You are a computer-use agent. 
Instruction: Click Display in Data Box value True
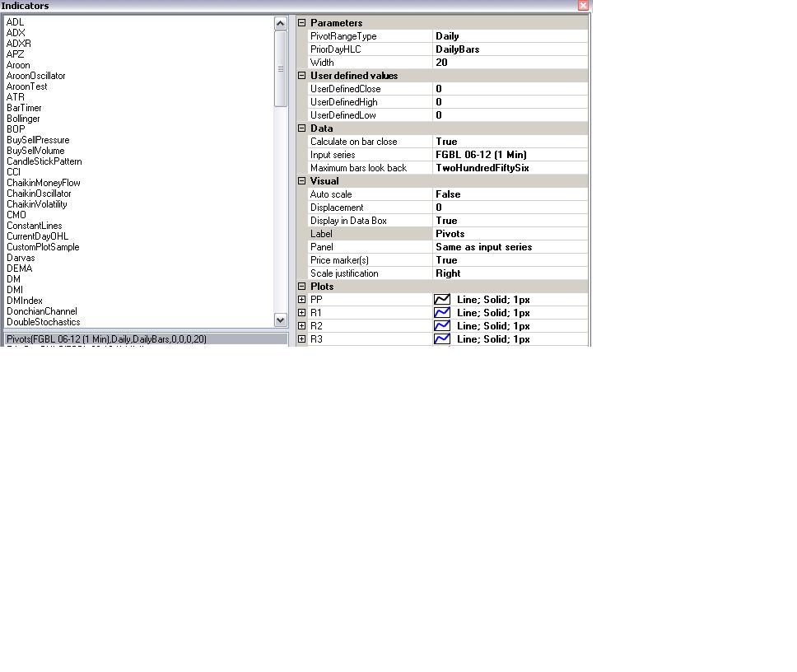click(510, 221)
